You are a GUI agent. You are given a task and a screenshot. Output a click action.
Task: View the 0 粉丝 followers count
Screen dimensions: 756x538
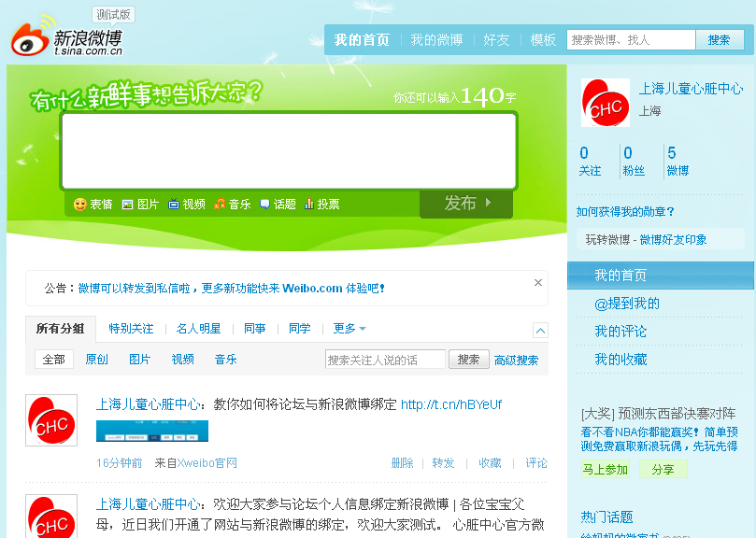[634, 162]
